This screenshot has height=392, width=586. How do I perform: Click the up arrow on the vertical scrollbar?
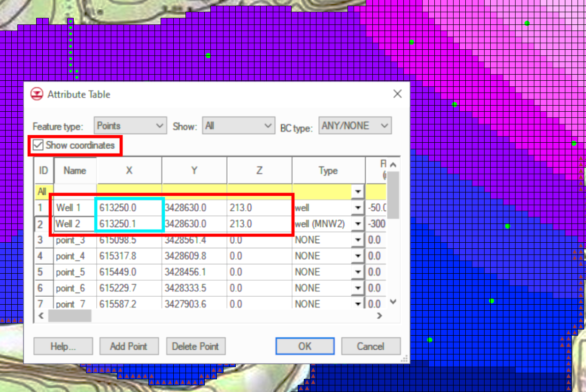(393, 164)
